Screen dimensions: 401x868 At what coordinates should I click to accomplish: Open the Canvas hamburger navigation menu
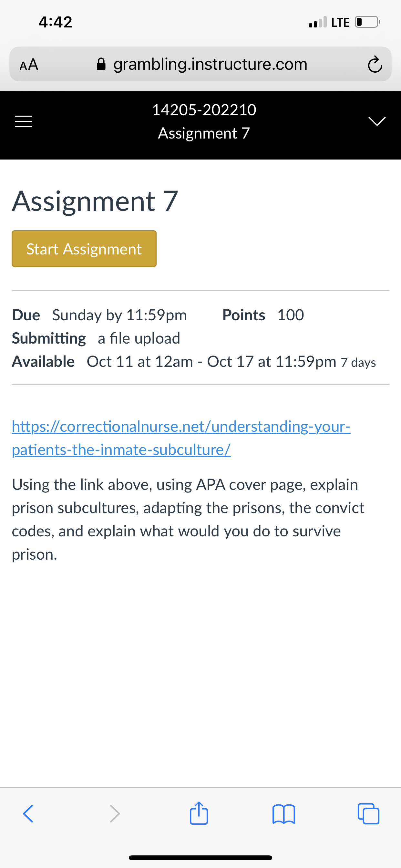24,121
